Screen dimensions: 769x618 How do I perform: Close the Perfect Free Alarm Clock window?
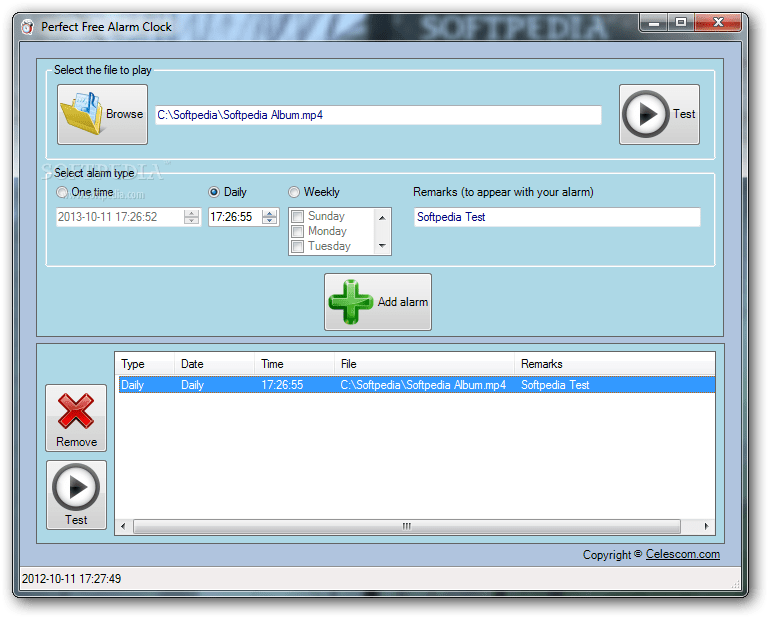click(x=718, y=23)
